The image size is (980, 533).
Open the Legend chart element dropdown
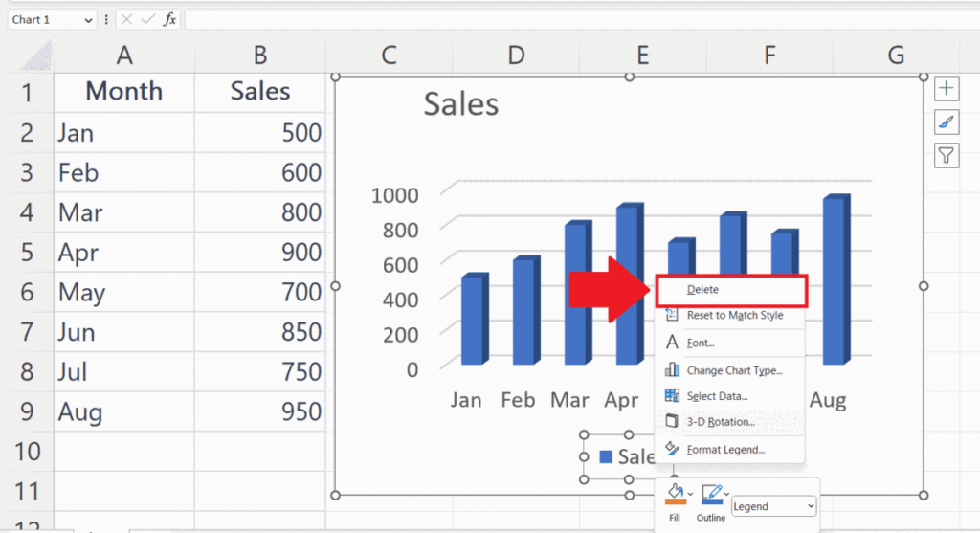773,506
